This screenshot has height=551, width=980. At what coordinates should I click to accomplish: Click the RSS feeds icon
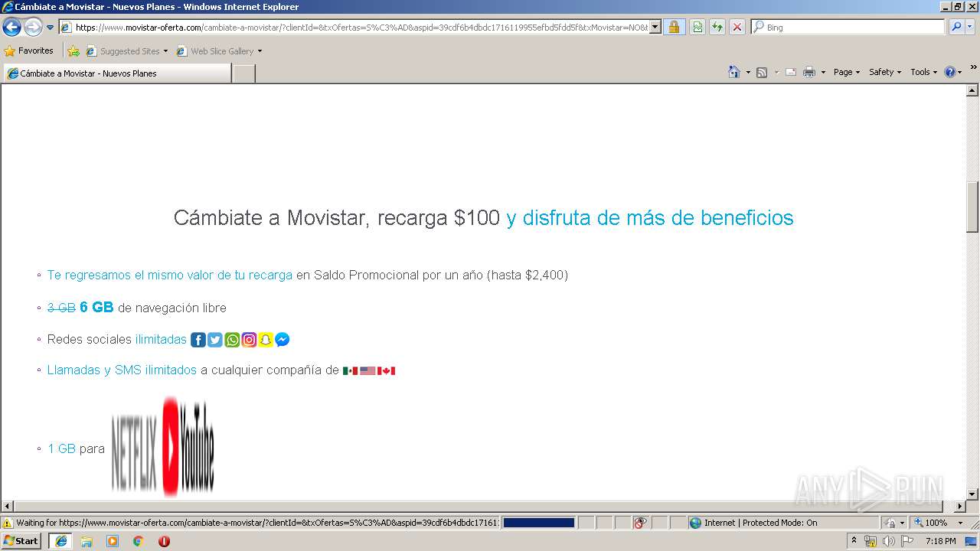[x=762, y=72]
